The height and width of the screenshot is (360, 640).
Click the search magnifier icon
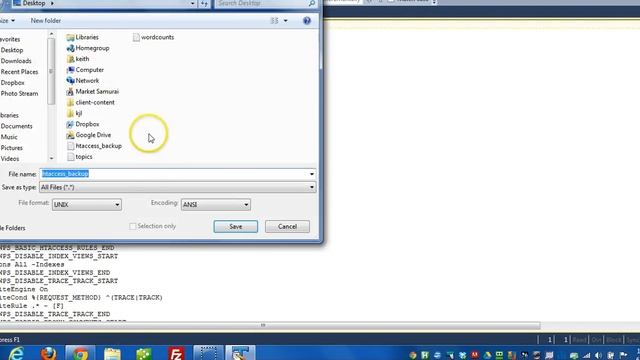coord(312,3)
